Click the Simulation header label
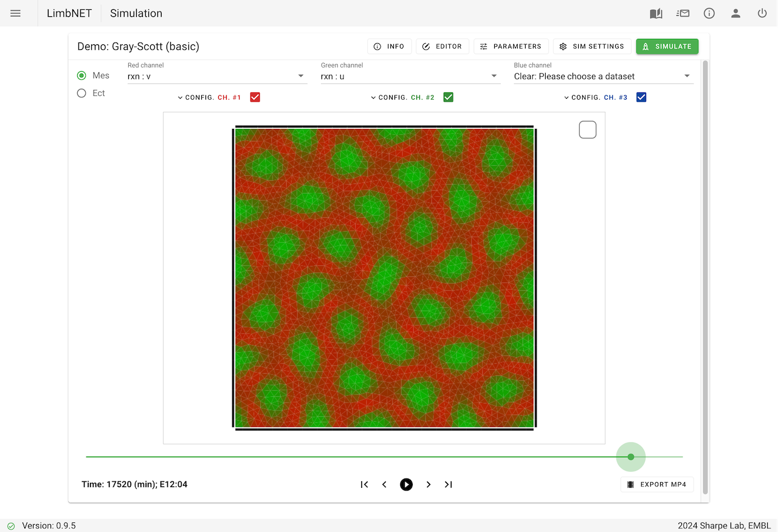The image size is (778, 532). (136, 13)
